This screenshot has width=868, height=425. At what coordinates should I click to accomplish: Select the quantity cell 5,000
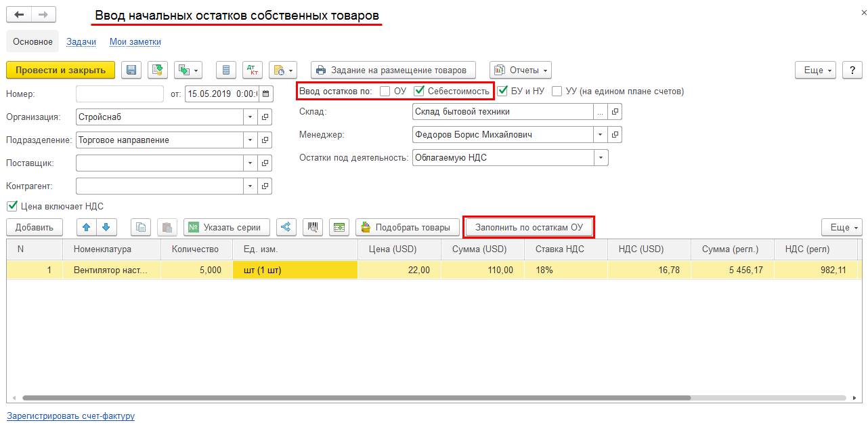[x=197, y=270]
